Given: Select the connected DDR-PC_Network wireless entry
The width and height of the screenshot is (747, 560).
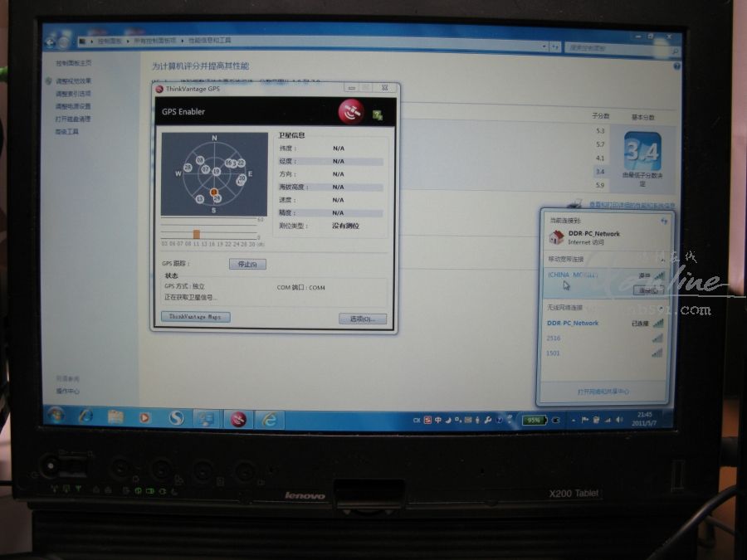Looking at the screenshot, I should click(x=605, y=324).
